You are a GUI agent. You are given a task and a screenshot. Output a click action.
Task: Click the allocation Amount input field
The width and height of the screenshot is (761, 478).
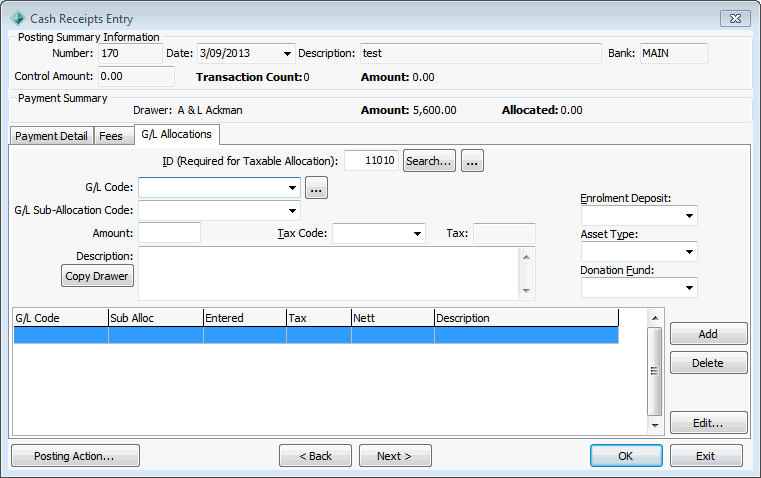pos(169,233)
